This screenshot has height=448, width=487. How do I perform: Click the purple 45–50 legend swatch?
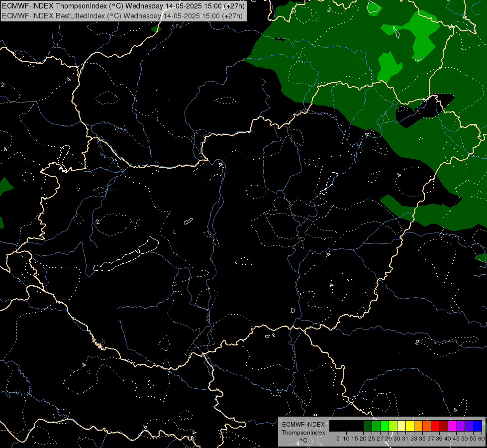(x=461, y=426)
